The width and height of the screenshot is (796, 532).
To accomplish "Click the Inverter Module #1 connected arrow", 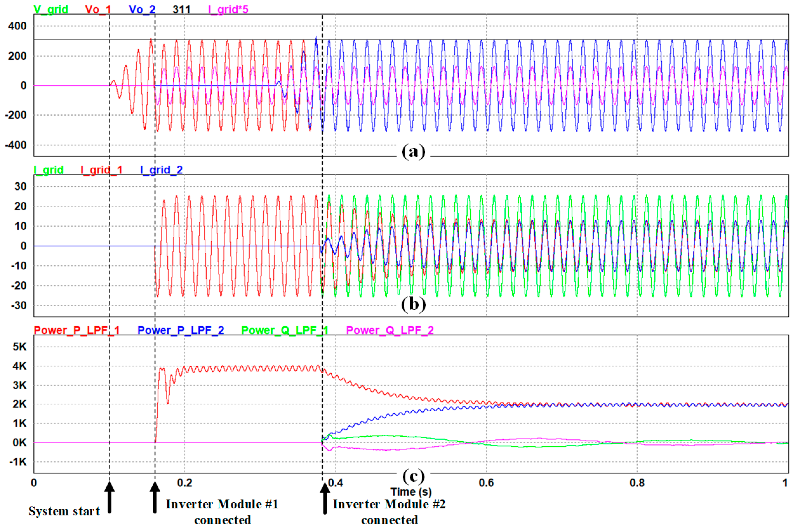I will [155, 497].
